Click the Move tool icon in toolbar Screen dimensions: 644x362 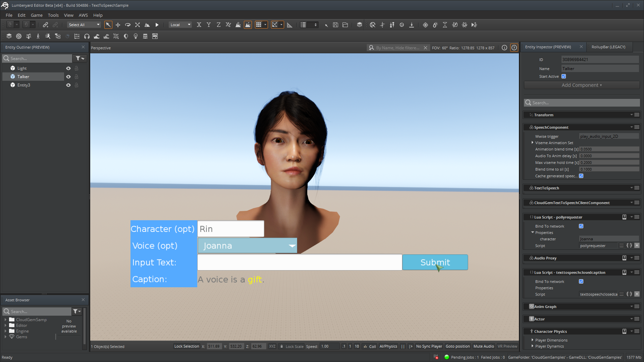(118, 25)
